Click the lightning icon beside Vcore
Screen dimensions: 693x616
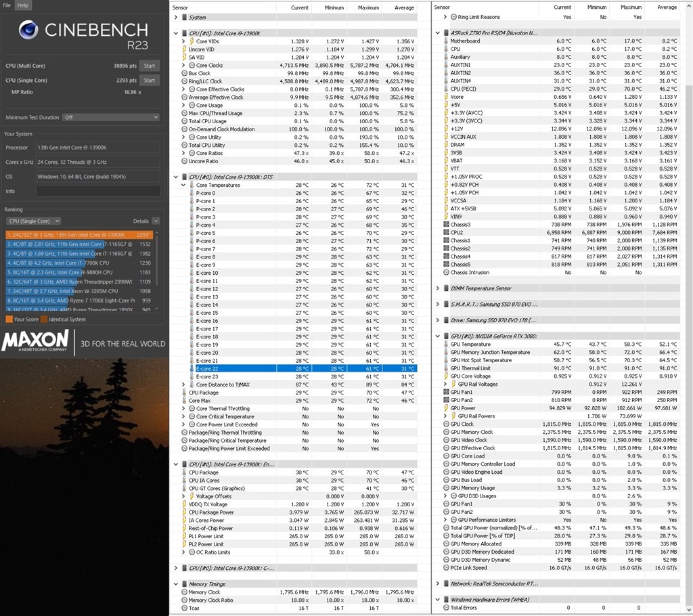[446, 97]
